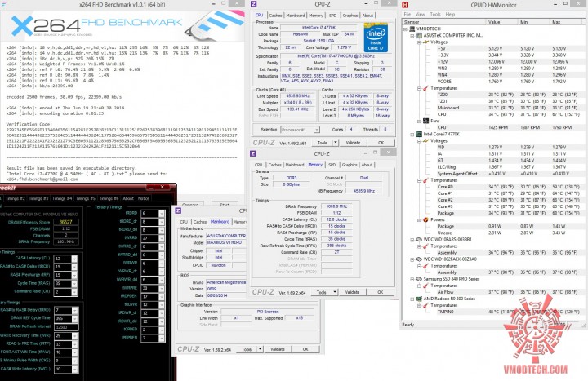Screen dimensions: 588x381
Task: Click the Temperatures icon under AMD Radeon R9 200
Action: coord(425,305)
